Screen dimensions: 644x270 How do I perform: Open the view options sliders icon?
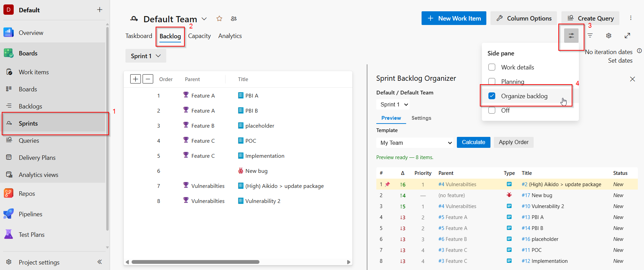(571, 36)
